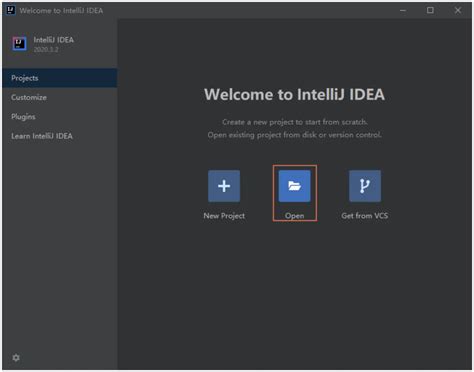The image size is (474, 372).
Task: Click the 'Create a new project' description line
Action: click(x=295, y=122)
